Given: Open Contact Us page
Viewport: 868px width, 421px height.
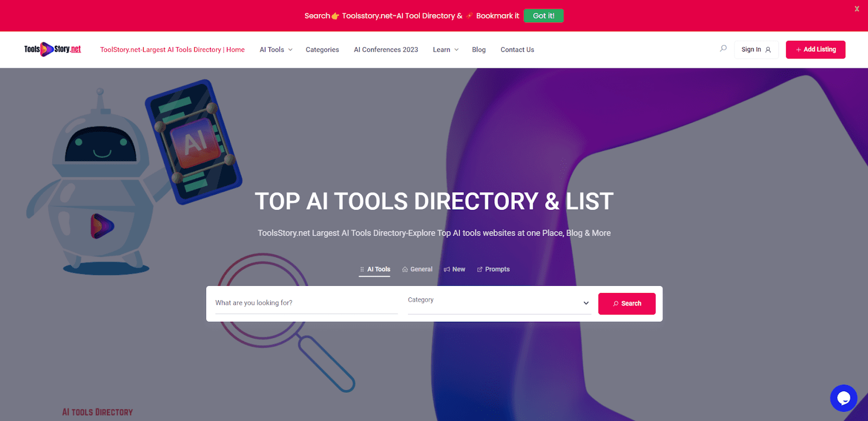Looking at the screenshot, I should pyautogui.click(x=518, y=49).
